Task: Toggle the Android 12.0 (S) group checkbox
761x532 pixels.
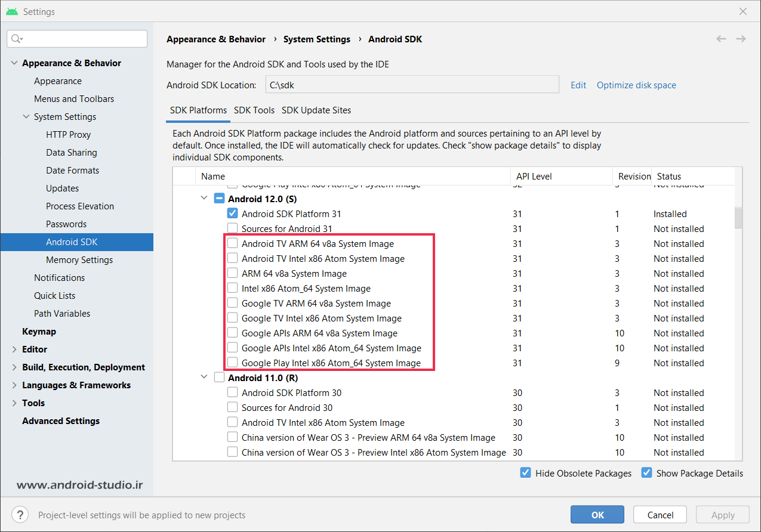Action: (x=219, y=199)
